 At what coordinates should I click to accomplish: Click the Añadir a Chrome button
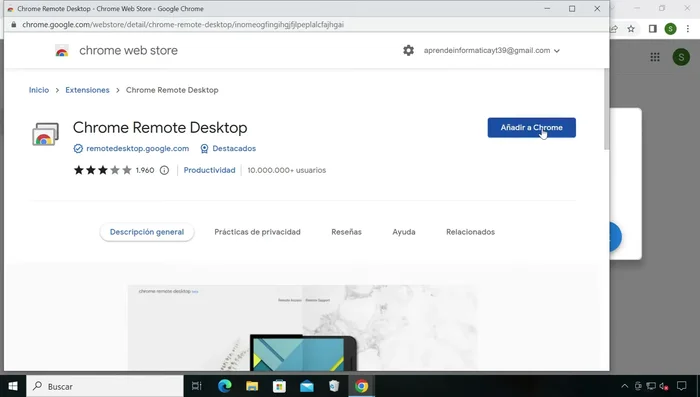coord(531,128)
